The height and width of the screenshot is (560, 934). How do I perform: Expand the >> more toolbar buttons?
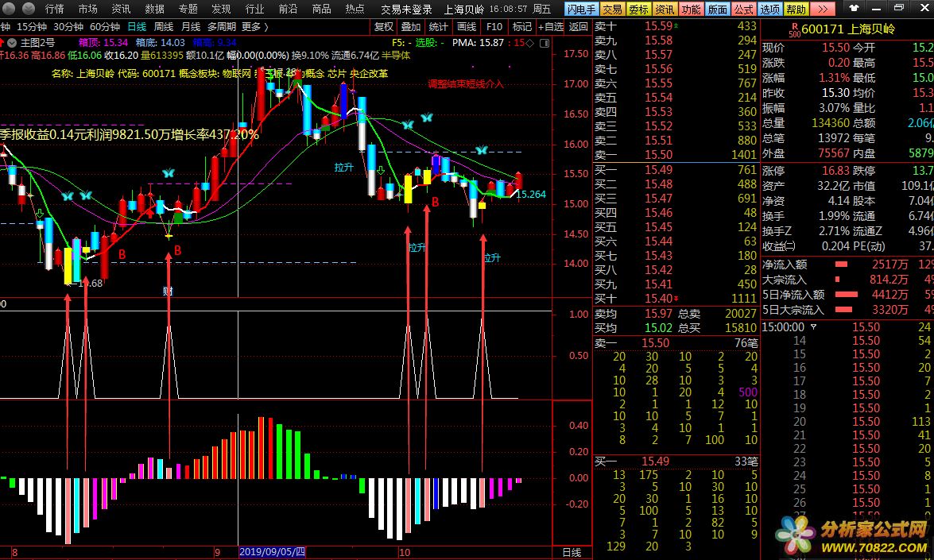pyautogui.click(x=823, y=9)
